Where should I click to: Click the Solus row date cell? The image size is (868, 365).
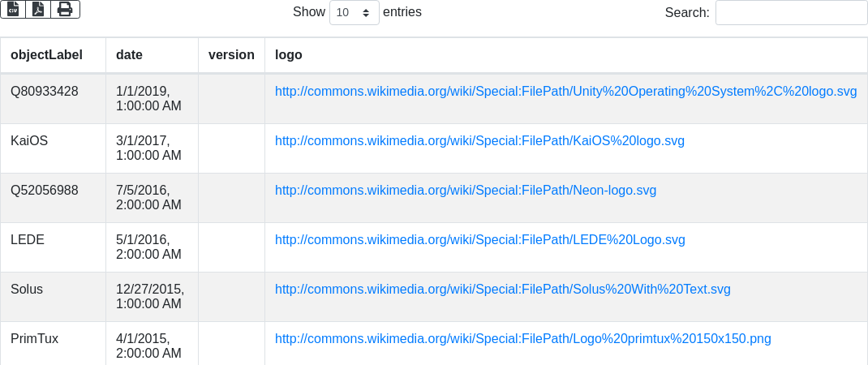(x=150, y=297)
